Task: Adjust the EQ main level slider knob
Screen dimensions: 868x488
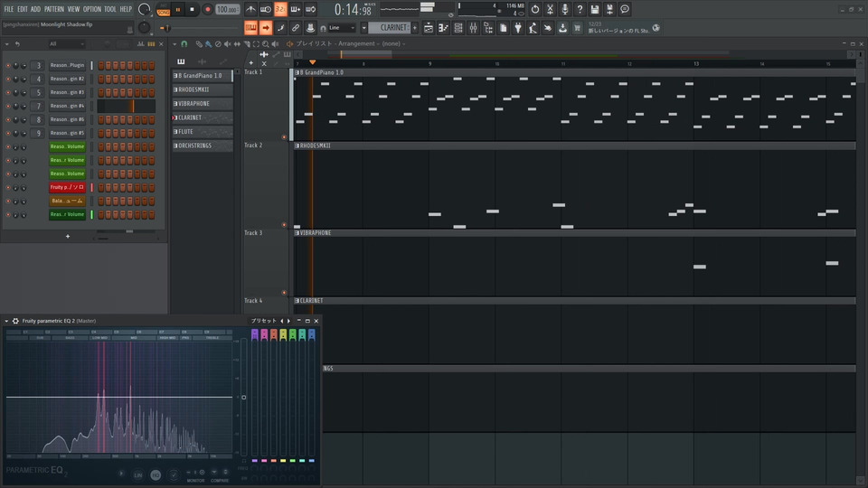Action: tap(243, 398)
